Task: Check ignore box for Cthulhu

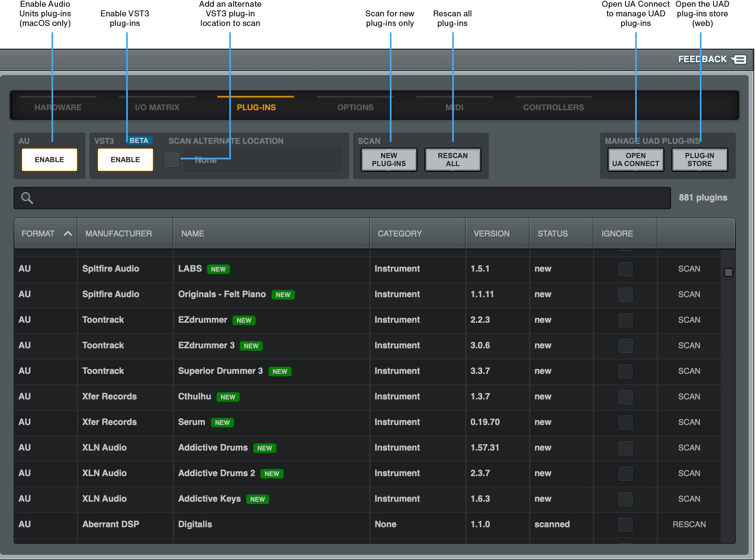Action: 625,397
